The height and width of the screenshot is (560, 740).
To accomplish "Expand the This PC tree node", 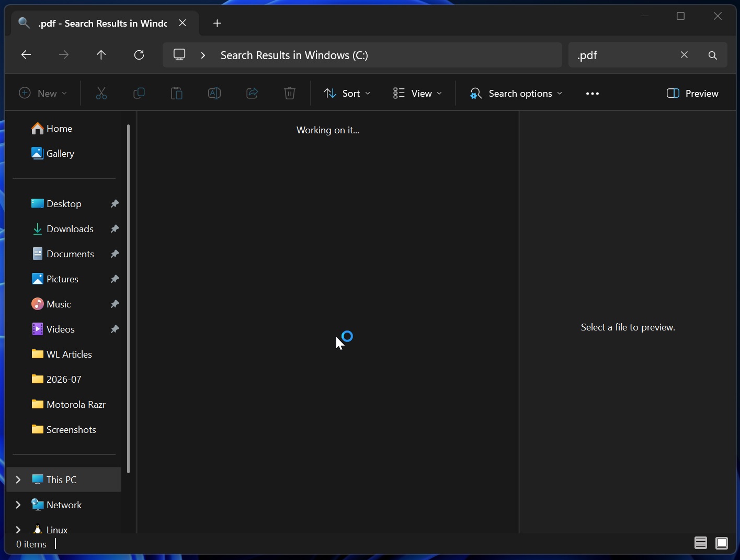I will pos(18,479).
